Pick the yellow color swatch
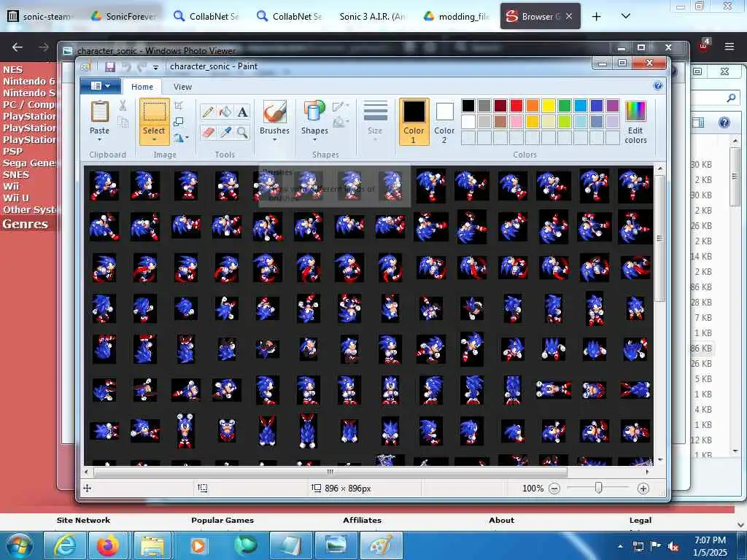The image size is (747, 560). [x=549, y=106]
